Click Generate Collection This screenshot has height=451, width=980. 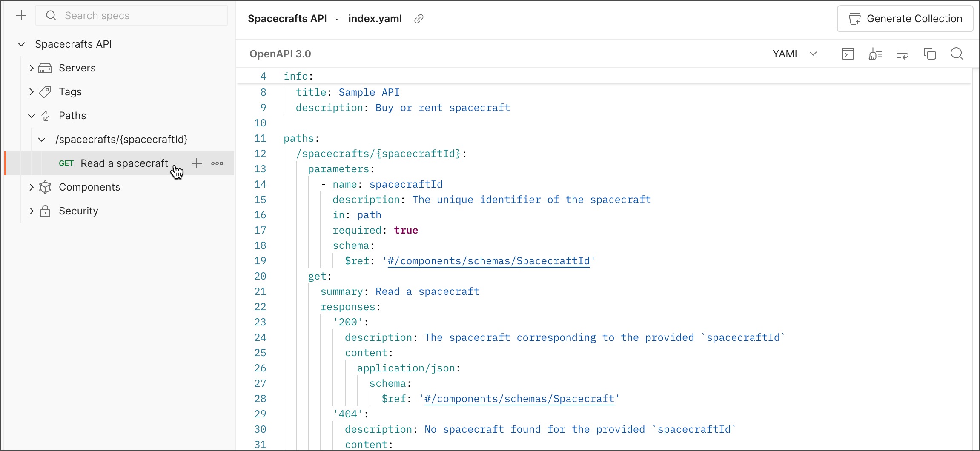[905, 19]
